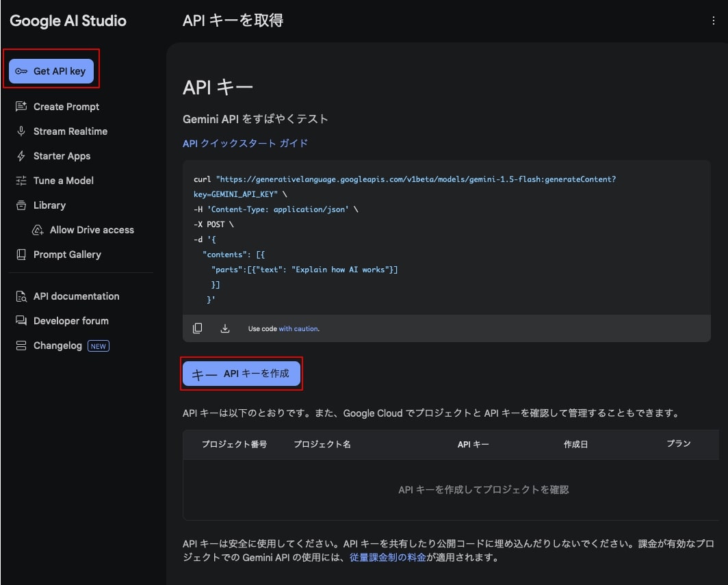Open the three-dot more options menu
The width and height of the screenshot is (728, 585).
[x=713, y=21]
